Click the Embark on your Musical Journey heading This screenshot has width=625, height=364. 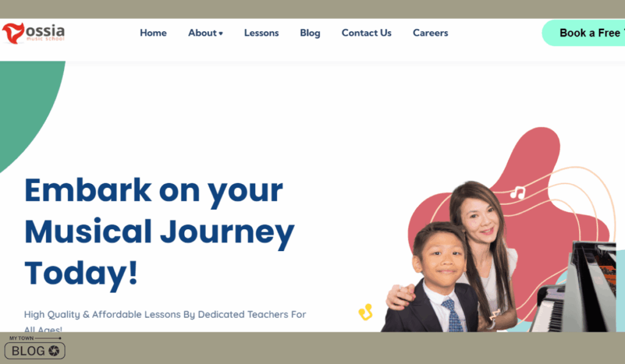(159, 232)
